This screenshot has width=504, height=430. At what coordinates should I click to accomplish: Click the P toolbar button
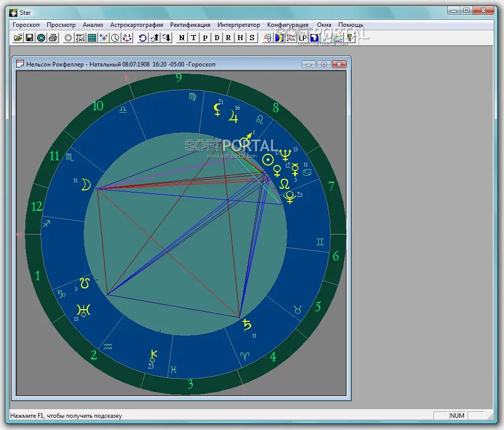(x=205, y=38)
